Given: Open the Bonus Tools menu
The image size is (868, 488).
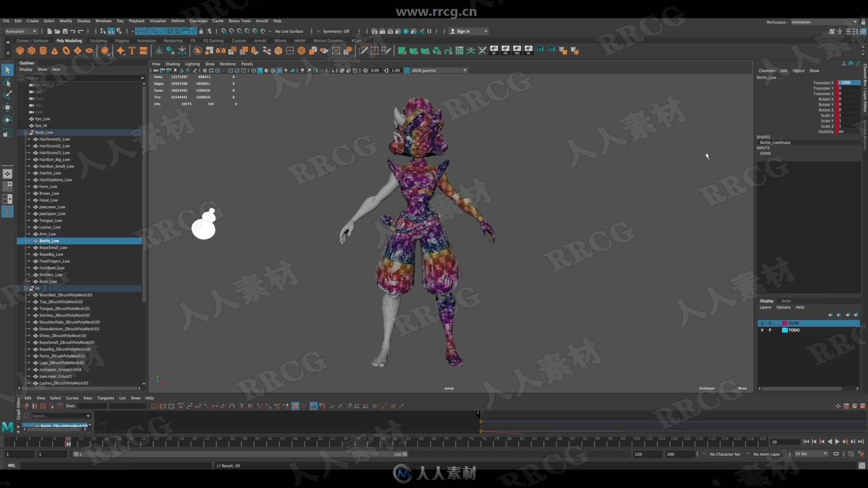Looking at the screenshot, I should [x=240, y=21].
